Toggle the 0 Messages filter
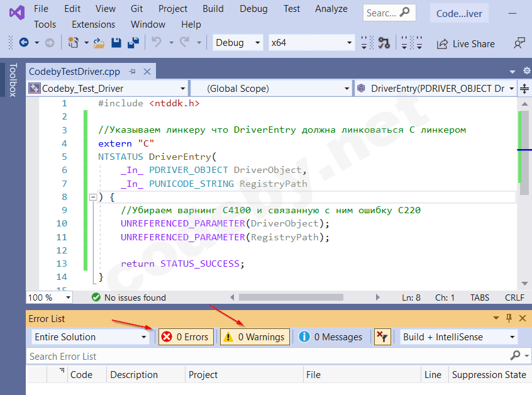 coord(331,337)
